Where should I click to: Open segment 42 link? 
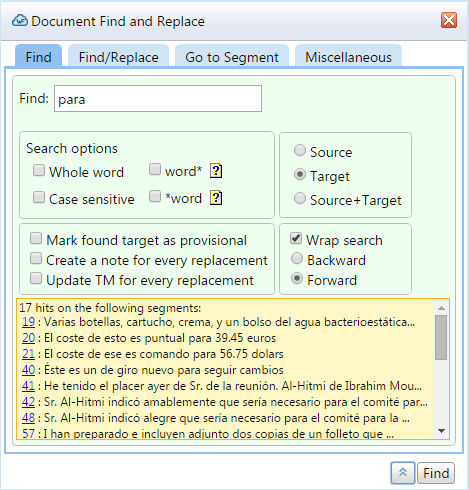(28, 402)
